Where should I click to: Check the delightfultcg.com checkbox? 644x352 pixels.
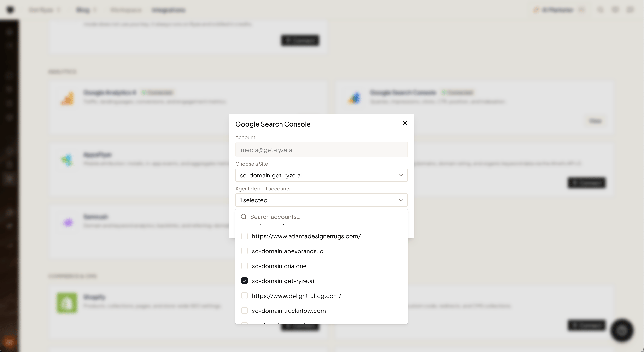click(x=244, y=296)
